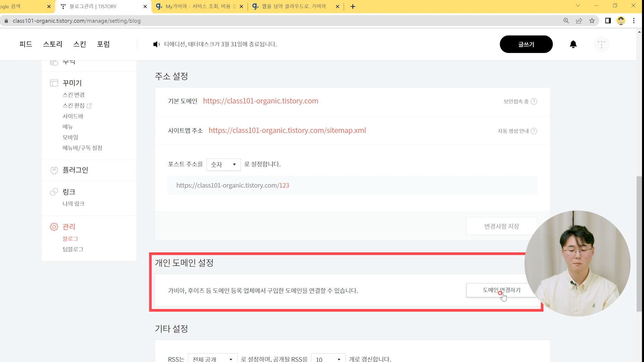Screen dimensions: 644x362
Task: Open the Tistory profile menu icon
Action: (x=601, y=44)
